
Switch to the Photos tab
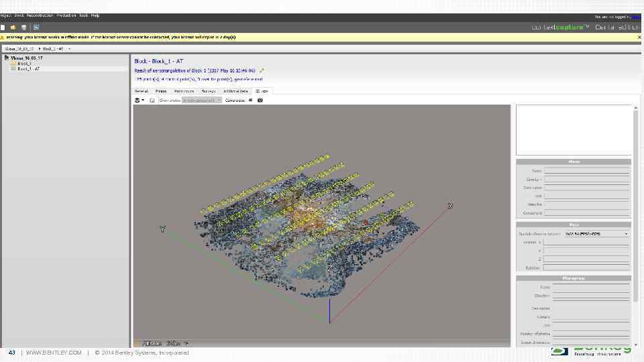coord(161,91)
